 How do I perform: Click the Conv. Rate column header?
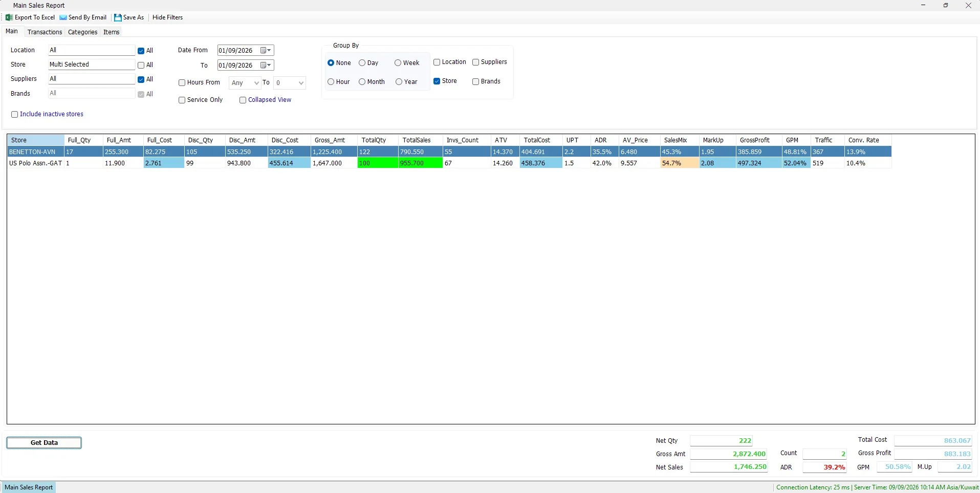pyautogui.click(x=867, y=140)
